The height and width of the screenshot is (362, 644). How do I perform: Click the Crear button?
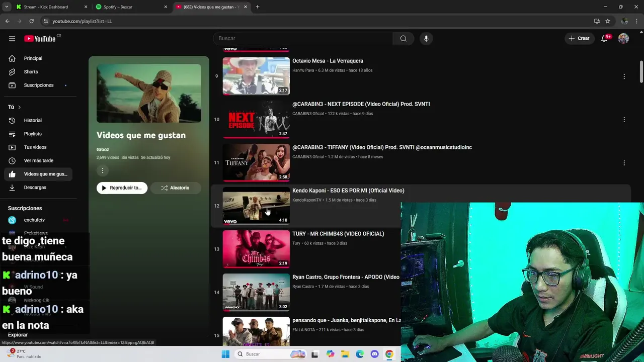pos(579,38)
